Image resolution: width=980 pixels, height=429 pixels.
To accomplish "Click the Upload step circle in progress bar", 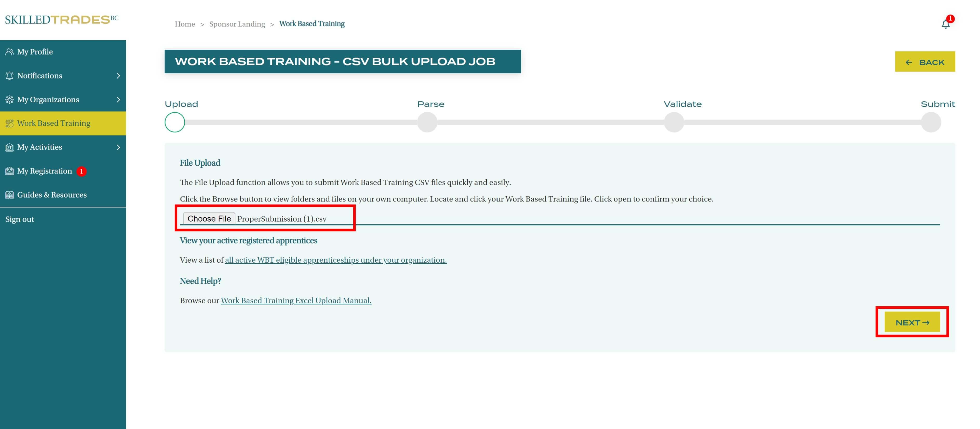I will click(x=175, y=122).
